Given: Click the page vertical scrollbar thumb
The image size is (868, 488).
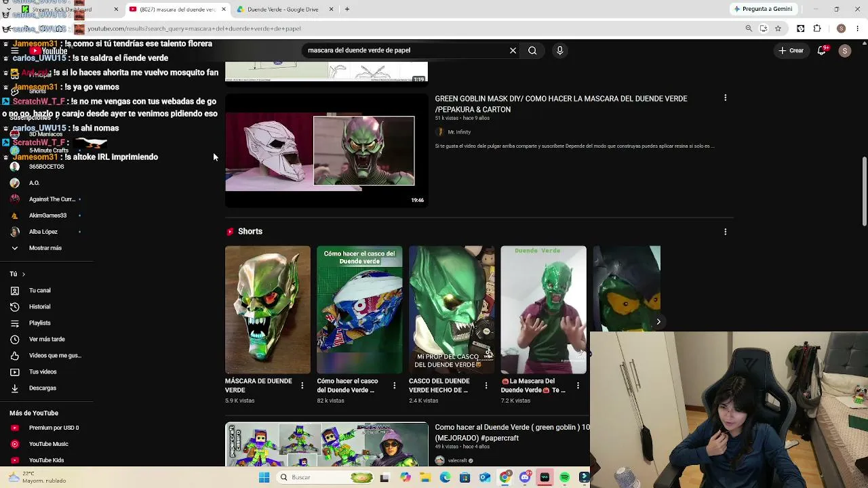Looking at the screenshot, I should pos(864,192).
